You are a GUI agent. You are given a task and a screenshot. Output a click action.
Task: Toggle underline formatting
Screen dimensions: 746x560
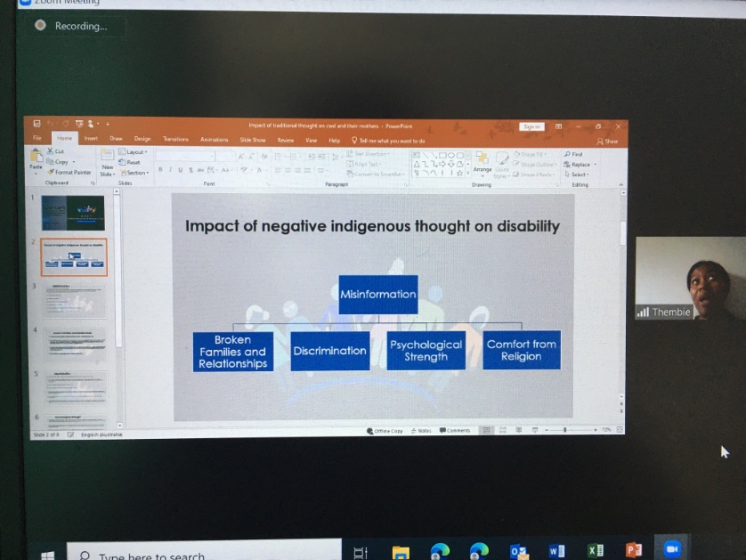[180, 169]
